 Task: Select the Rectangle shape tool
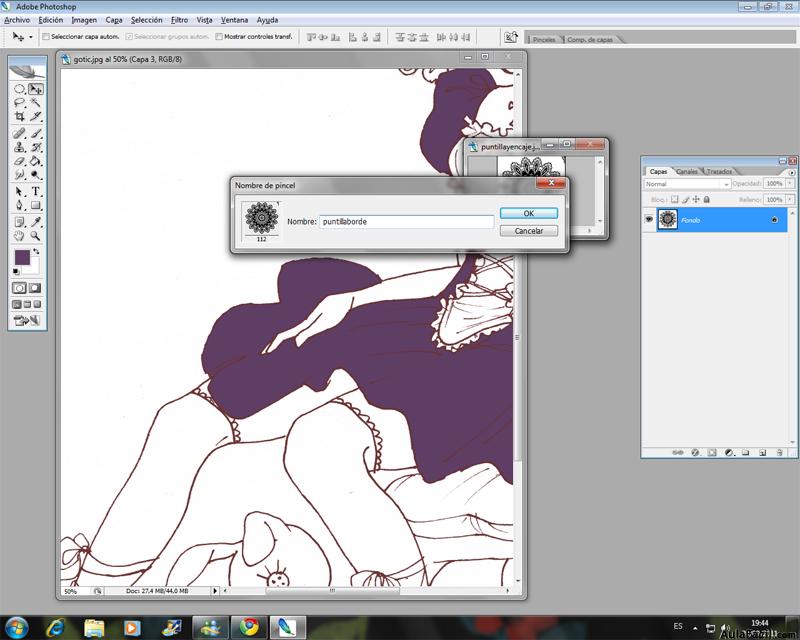pyautogui.click(x=36, y=205)
